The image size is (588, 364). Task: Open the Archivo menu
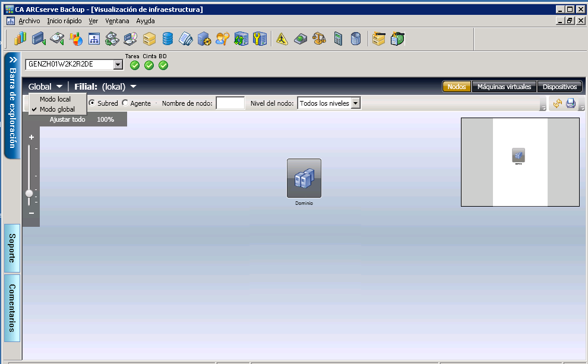tap(29, 21)
